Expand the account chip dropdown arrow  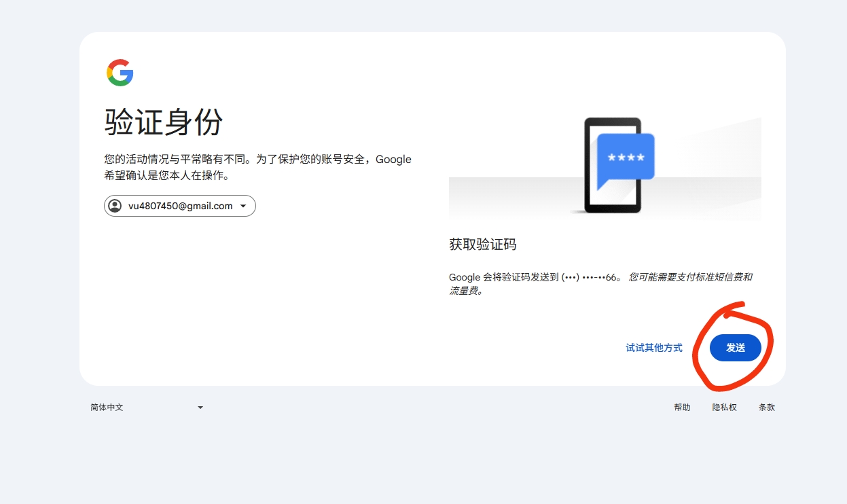[x=243, y=206]
